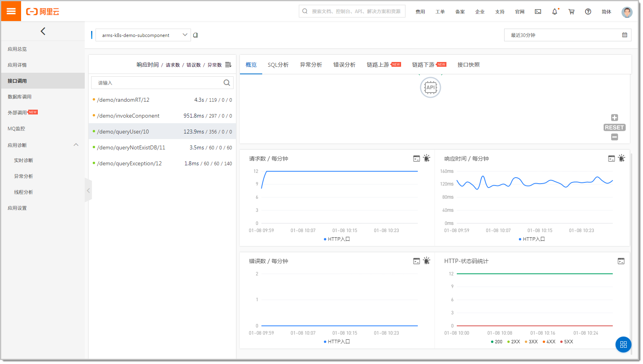This screenshot has width=643, height=364.
Task: Click the API node icon in topology
Action: point(431,87)
